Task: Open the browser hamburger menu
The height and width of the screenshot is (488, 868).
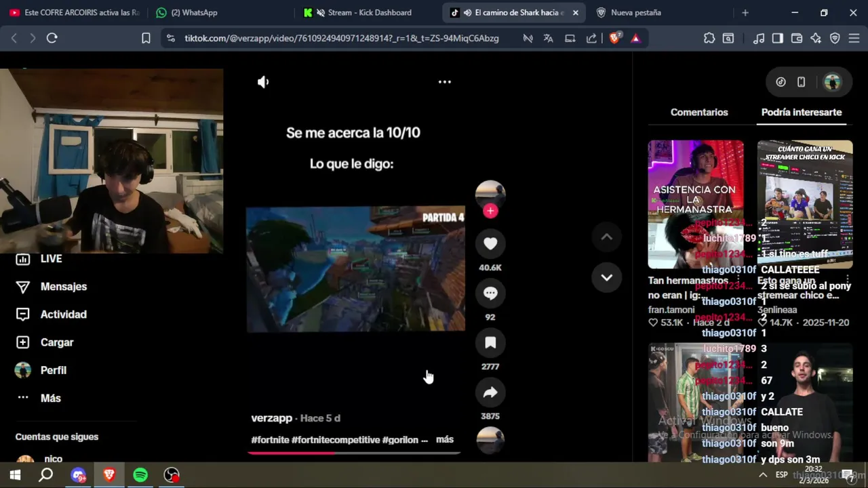Action: coord(854,39)
